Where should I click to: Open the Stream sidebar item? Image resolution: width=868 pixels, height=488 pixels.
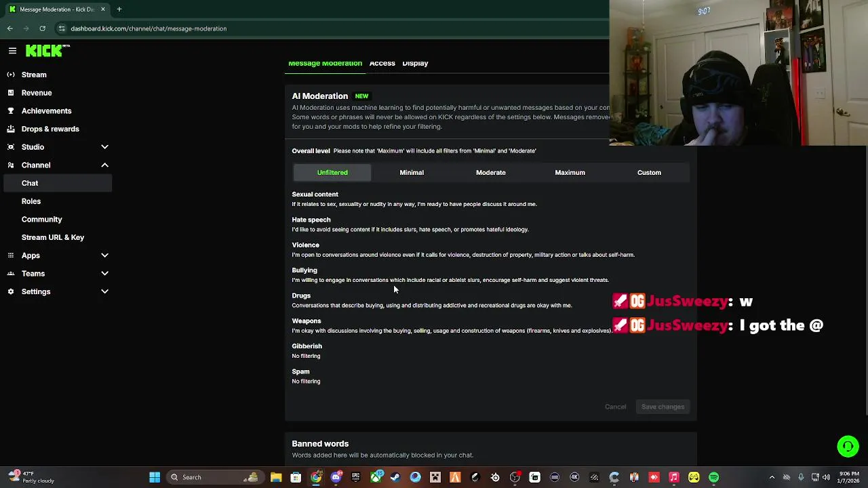34,75
